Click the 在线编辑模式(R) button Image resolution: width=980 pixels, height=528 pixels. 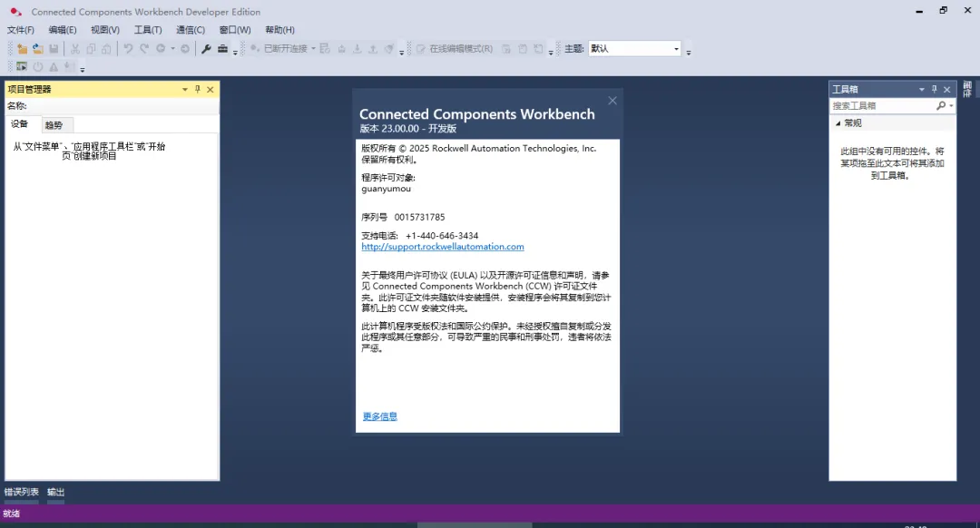pyautogui.click(x=455, y=49)
